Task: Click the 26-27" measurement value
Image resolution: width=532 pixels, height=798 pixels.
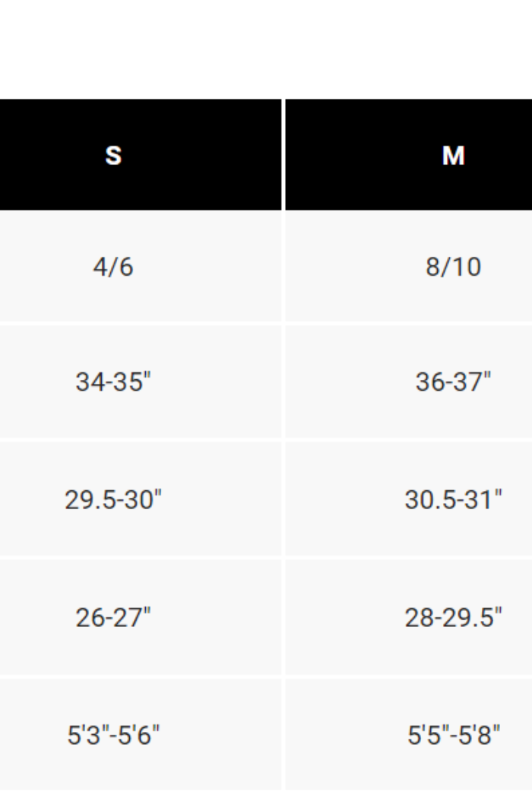Action: point(113,617)
